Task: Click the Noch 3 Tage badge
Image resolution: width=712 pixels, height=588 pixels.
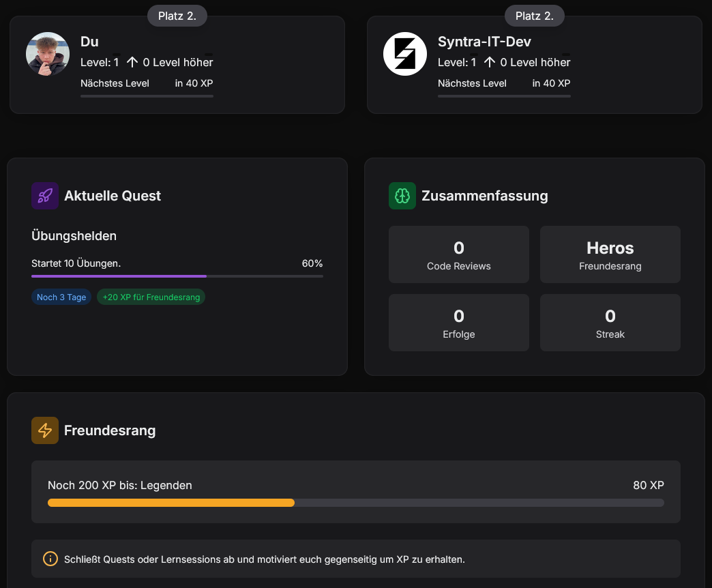Action: coord(61,297)
